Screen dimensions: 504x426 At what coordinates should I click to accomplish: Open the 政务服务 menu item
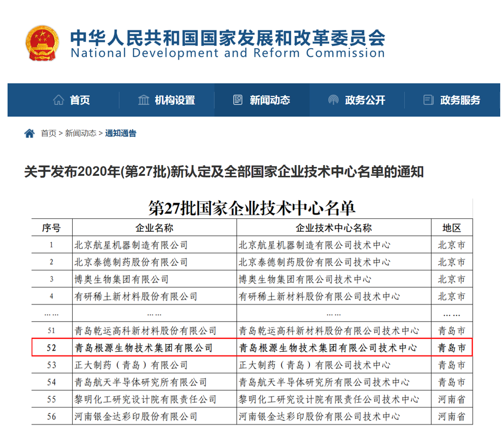pos(460,100)
